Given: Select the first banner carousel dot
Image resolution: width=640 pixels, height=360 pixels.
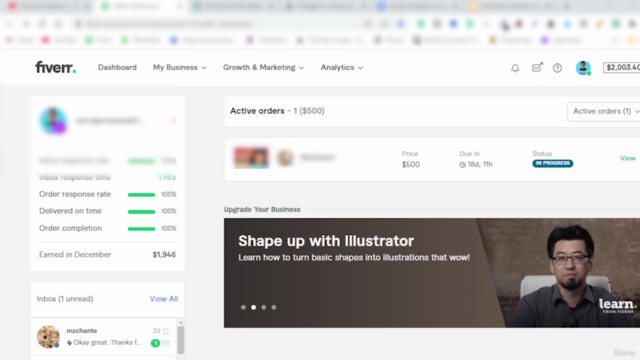Looking at the screenshot, I should coord(243,307).
